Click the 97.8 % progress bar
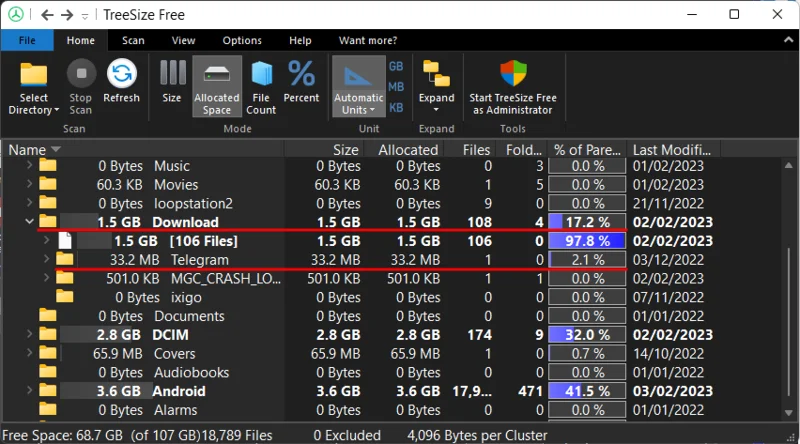This screenshot has height=444, width=800. [x=587, y=240]
